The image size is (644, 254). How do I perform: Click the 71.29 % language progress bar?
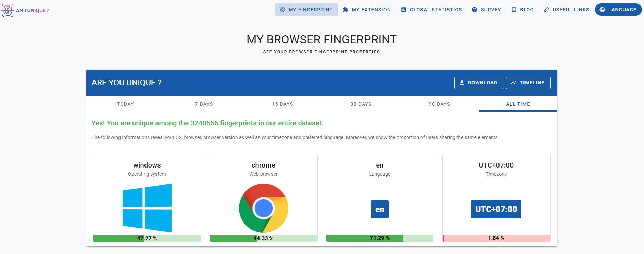pos(380,238)
